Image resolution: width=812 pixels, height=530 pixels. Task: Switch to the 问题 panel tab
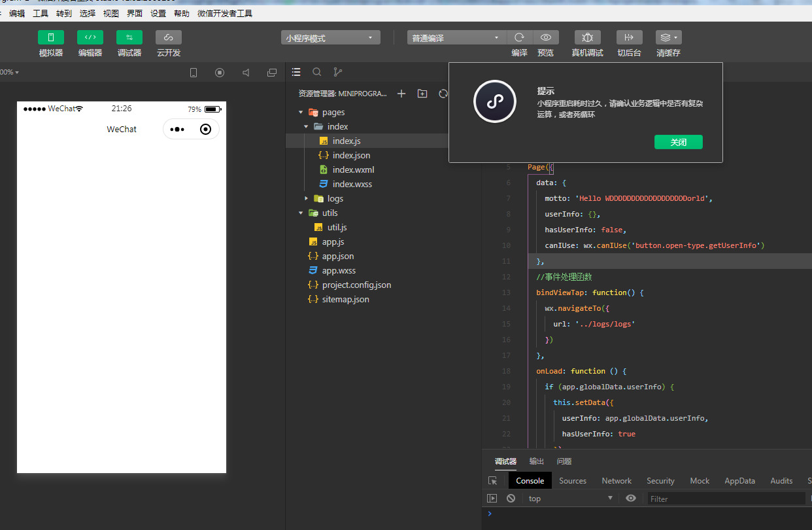(564, 461)
